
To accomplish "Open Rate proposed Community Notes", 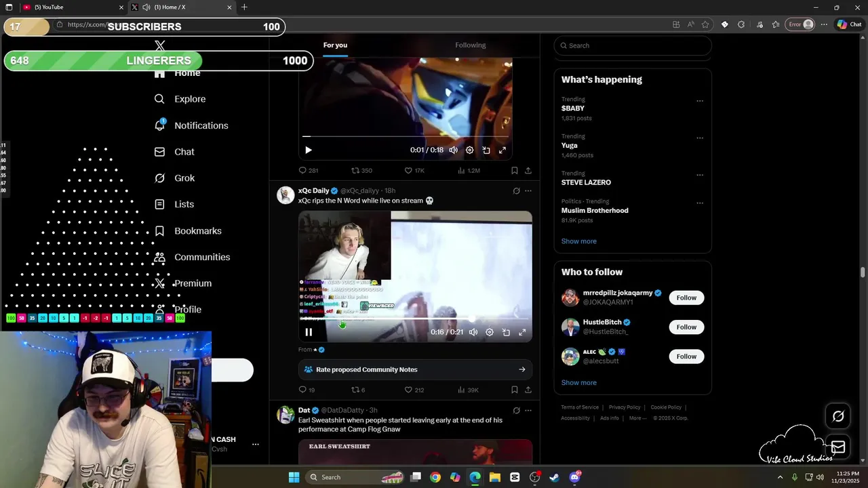I will 415,369.
